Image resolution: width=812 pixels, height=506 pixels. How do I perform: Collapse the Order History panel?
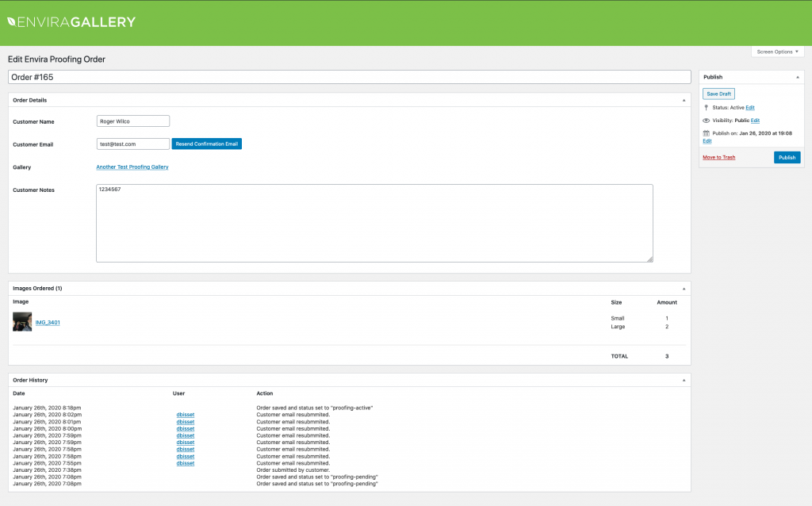coord(684,380)
